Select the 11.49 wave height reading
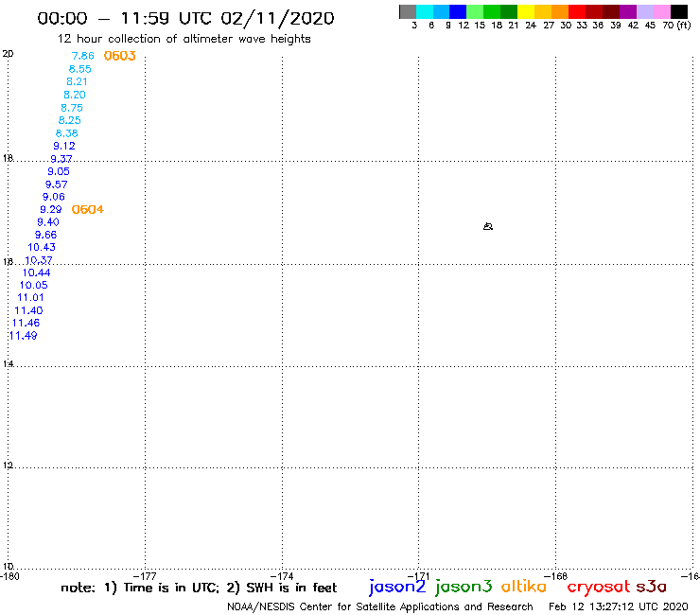The width and height of the screenshot is (700, 615). pyautogui.click(x=23, y=336)
